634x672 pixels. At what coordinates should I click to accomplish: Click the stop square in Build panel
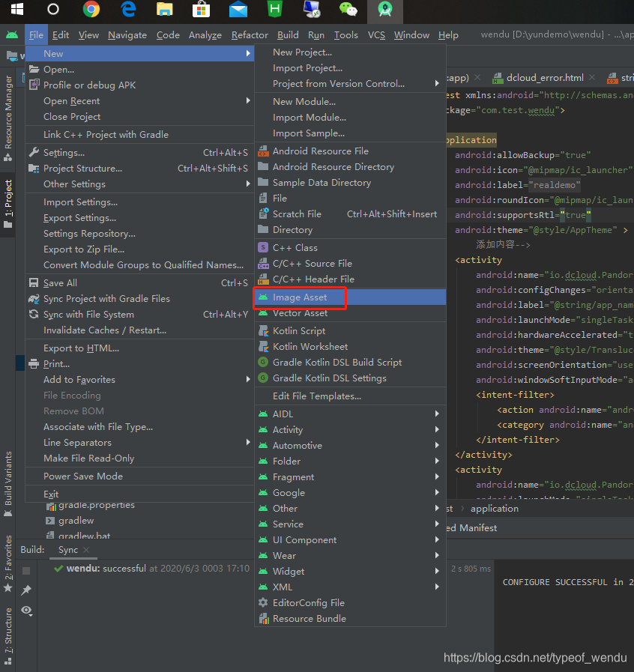26,571
